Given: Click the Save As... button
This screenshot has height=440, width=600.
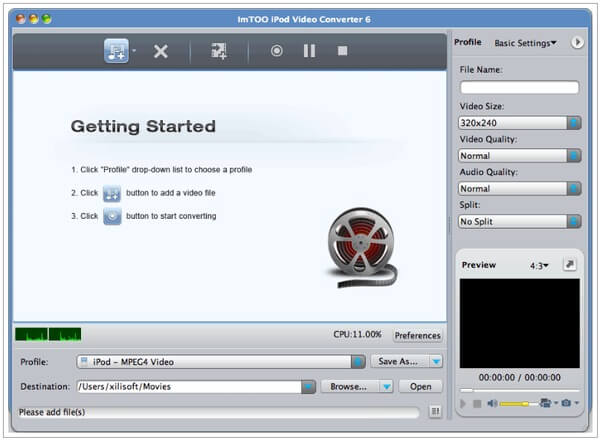Looking at the screenshot, I should click(x=399, y=362).
